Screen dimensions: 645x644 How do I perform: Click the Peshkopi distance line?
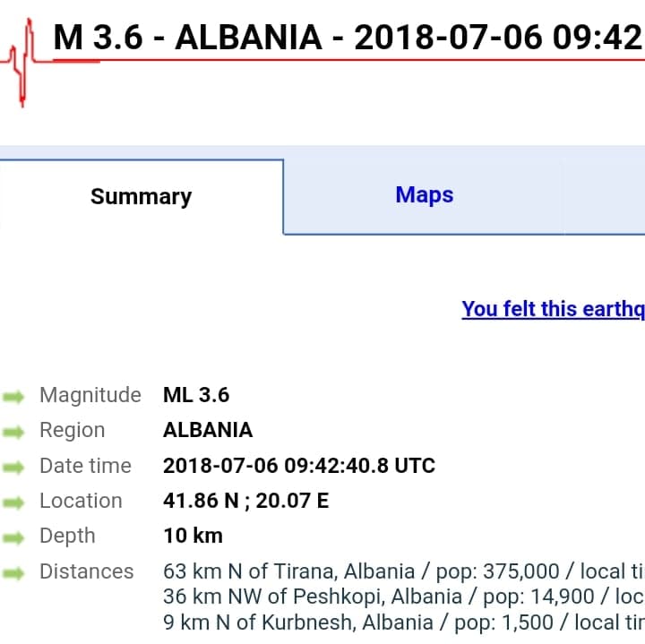pos(403,596)
